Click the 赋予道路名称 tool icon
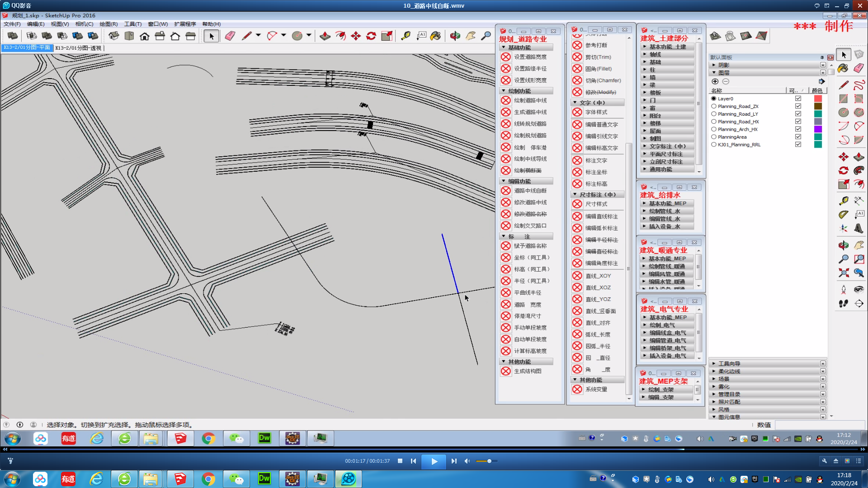The image size is (868, 488). pyautogui.click(x=506, y=246)
